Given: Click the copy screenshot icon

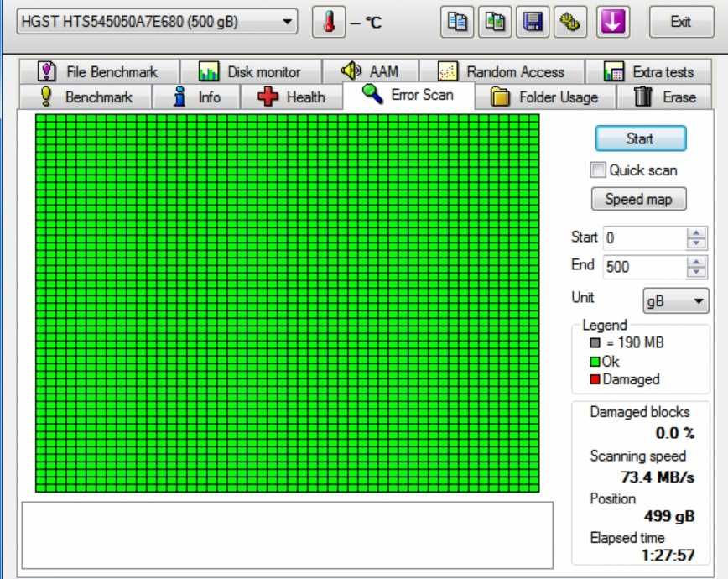Looking at the screenshot, I should tap(495, 21).
